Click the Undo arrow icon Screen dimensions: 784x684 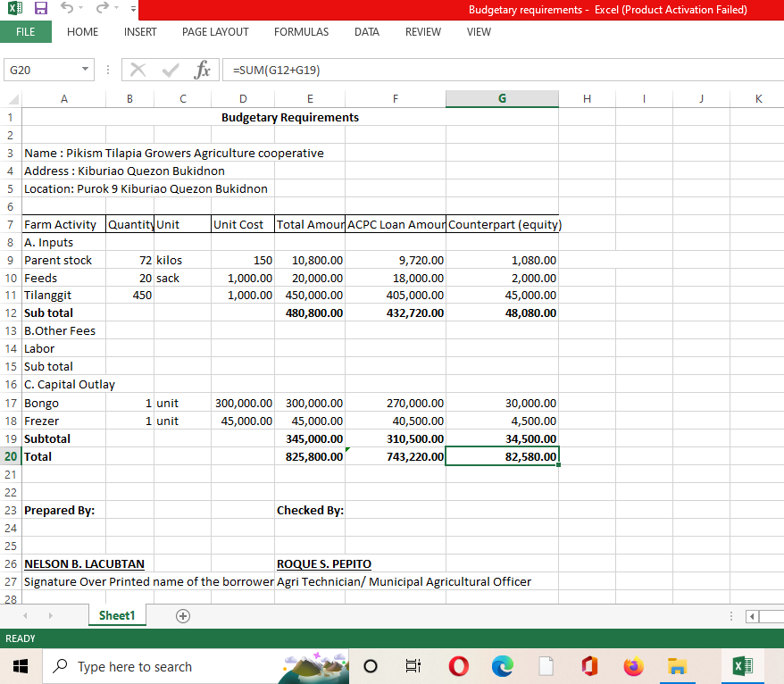pyautogui.click(x=65, y=9)
